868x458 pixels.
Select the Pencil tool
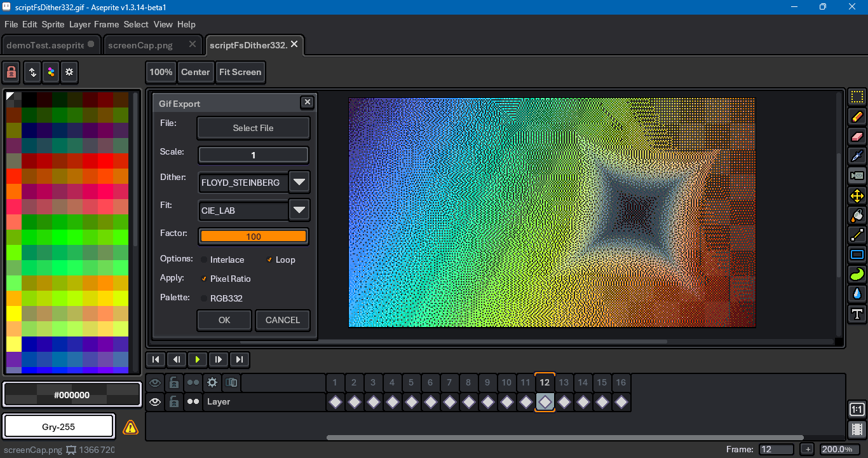point(857,116)
